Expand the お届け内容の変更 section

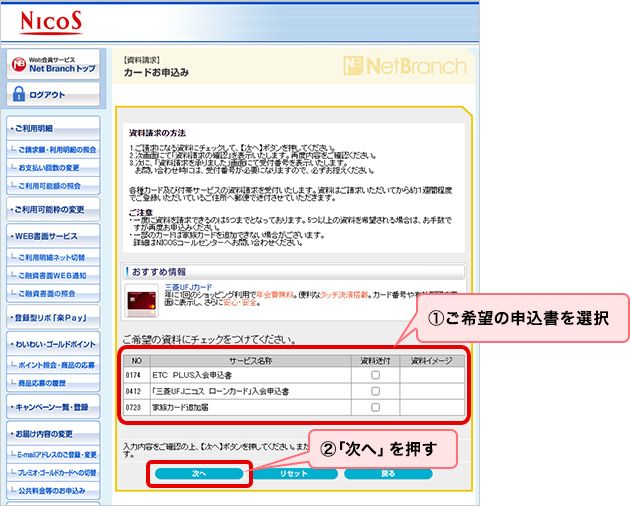52,433
